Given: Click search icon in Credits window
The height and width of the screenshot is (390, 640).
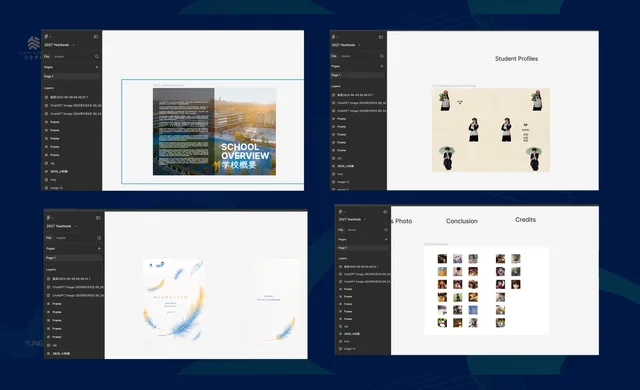Looking at the screenshot, I should pyautogui.click(x=386, y=230).
